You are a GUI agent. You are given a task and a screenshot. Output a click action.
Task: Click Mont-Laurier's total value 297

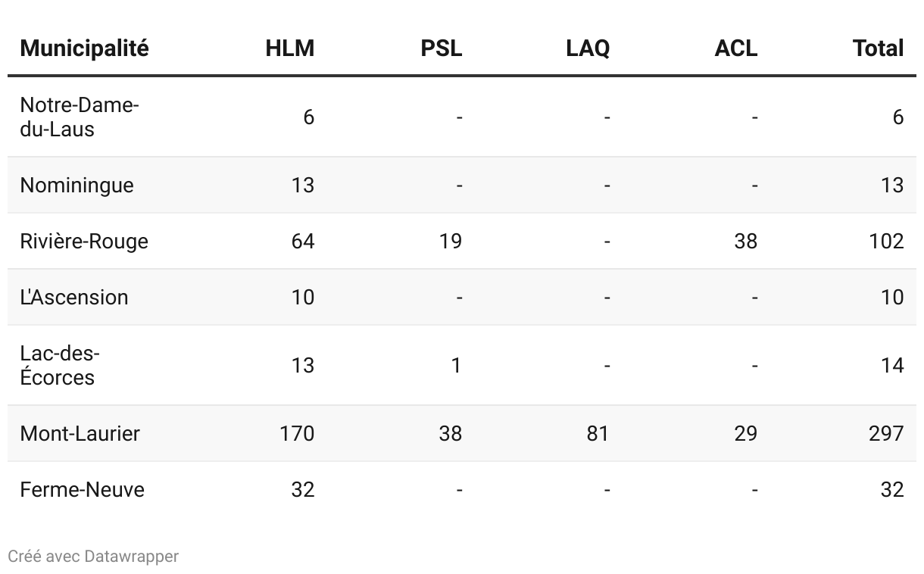pos(886,433)
